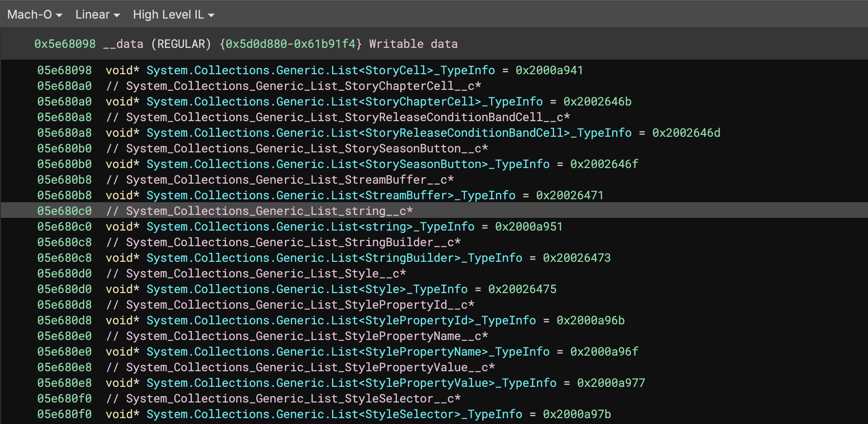Screen dimensions: 868x424
Task: Click value 0x20026473
Action: point(577,258)
